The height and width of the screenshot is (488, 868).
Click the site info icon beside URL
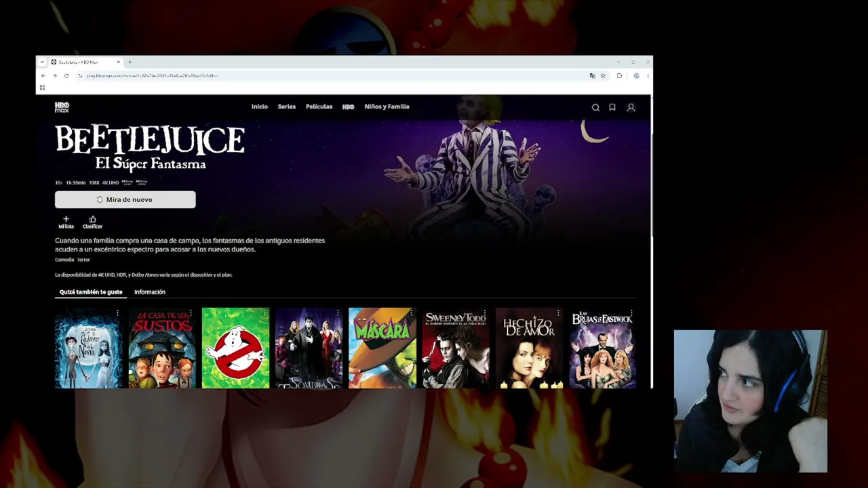tap(80, 76)
